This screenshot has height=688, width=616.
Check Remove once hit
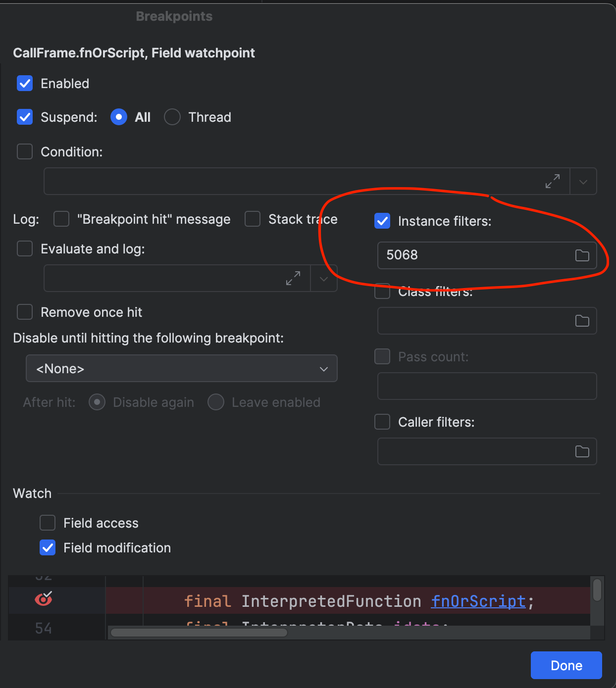25,312
